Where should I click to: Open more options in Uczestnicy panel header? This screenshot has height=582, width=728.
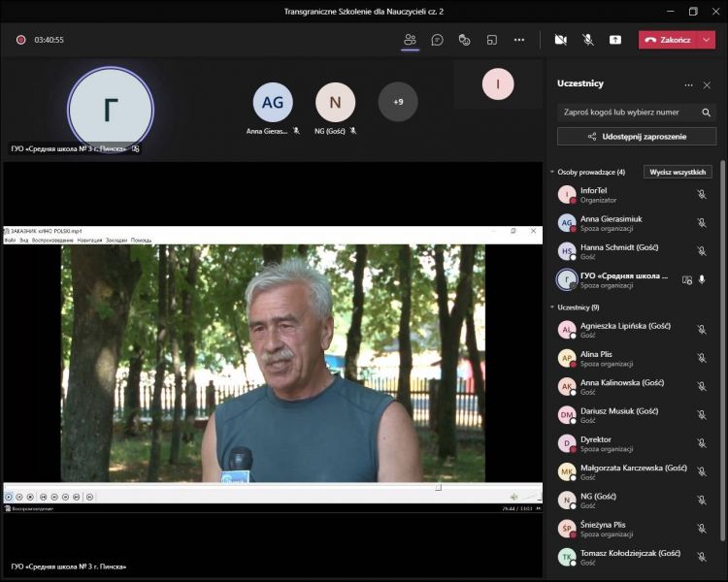(x=688, y=85)
